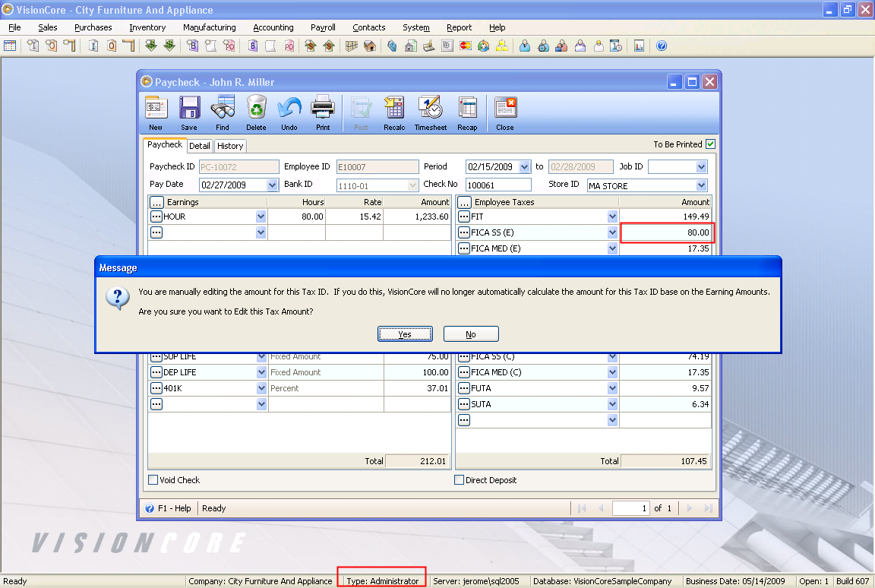Viewport: 875px width, 588px height.
Task: Open the SUTA tax dropdown
Action: pos(613,404)
